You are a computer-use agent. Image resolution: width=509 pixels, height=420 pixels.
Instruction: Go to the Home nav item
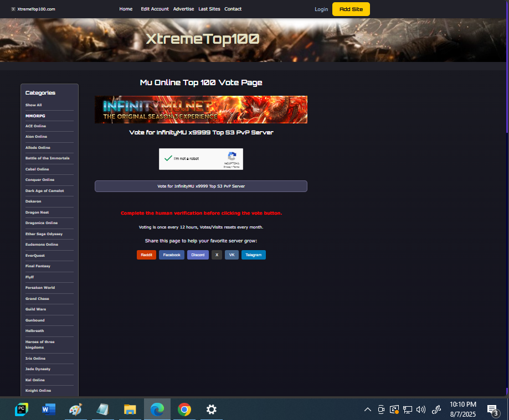coord(126,9)
